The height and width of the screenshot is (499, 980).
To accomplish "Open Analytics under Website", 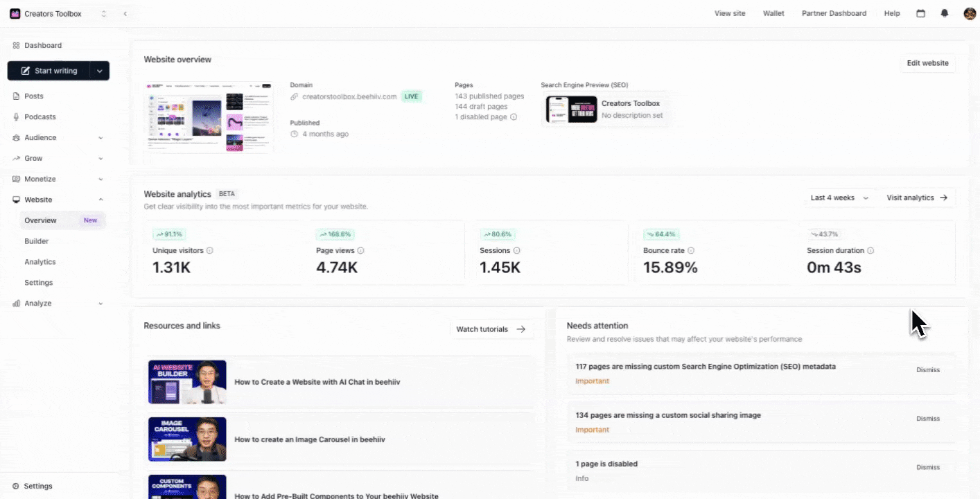I will coord(40,262).
